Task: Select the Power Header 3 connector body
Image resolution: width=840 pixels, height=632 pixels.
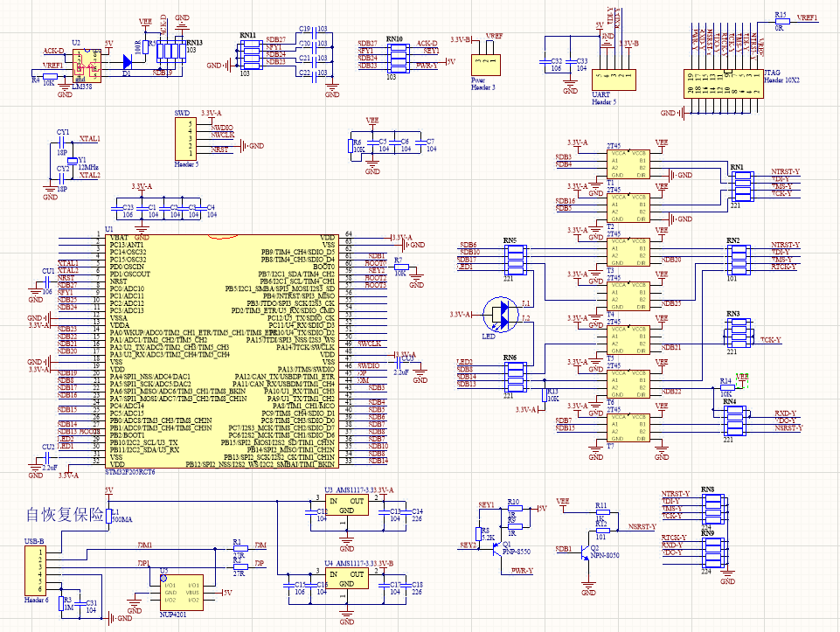Action: coord(486,65)
